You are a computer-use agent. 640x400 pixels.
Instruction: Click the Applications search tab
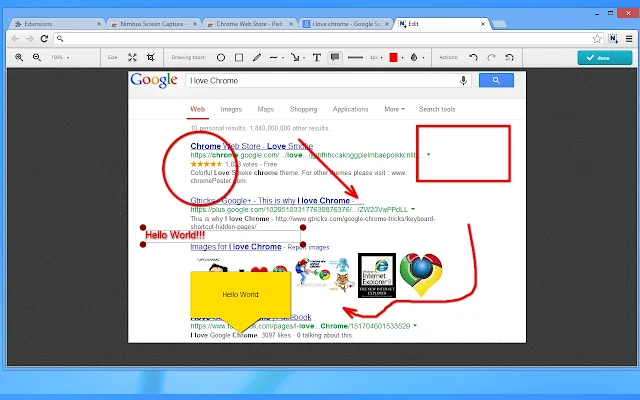[350, 109]
